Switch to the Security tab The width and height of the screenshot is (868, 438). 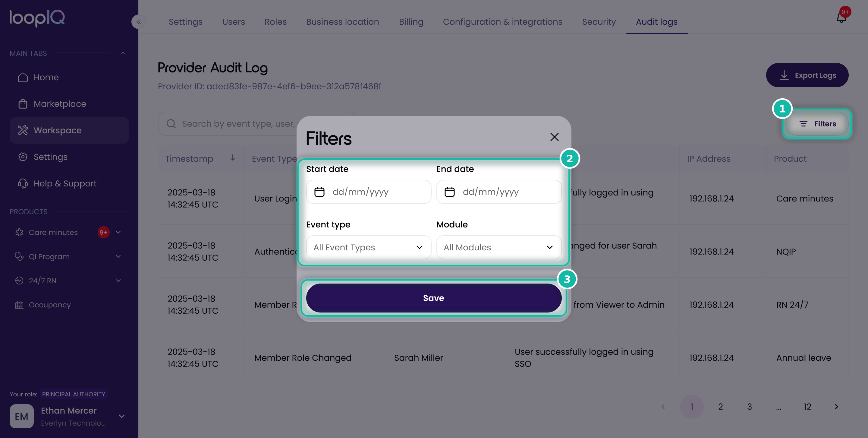599,22
